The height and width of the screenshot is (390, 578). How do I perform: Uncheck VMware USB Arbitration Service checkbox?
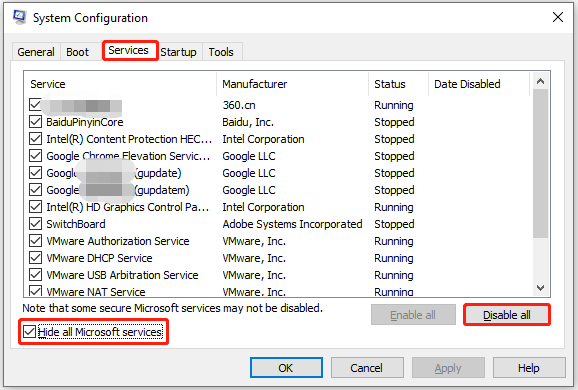point(35,274)
